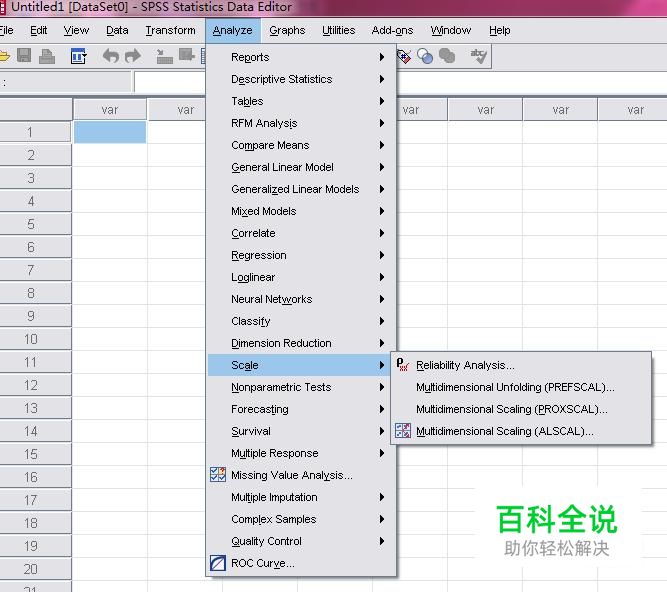Open the View menu
This screenshot has height=592, width=667.
point(76,31)
